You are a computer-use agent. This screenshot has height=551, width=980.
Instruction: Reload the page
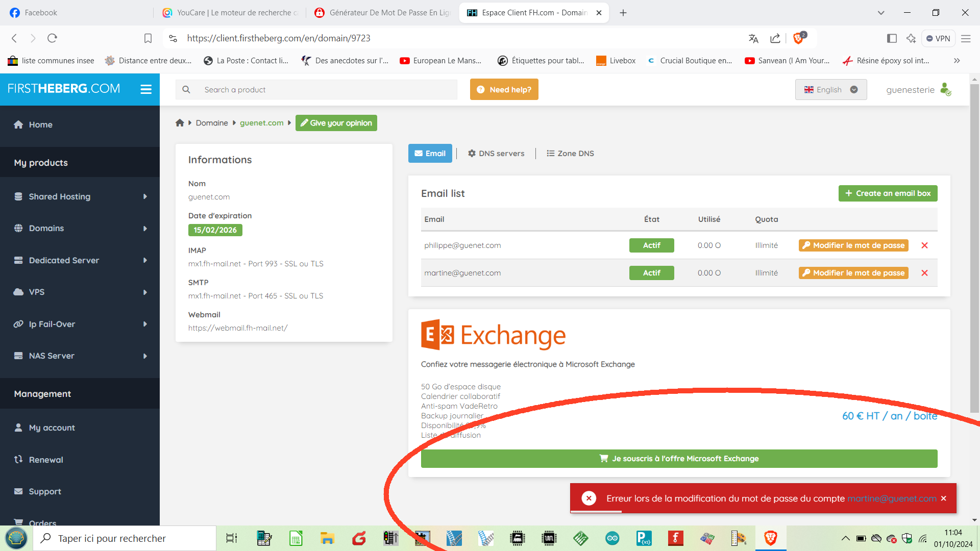[52, 38]
